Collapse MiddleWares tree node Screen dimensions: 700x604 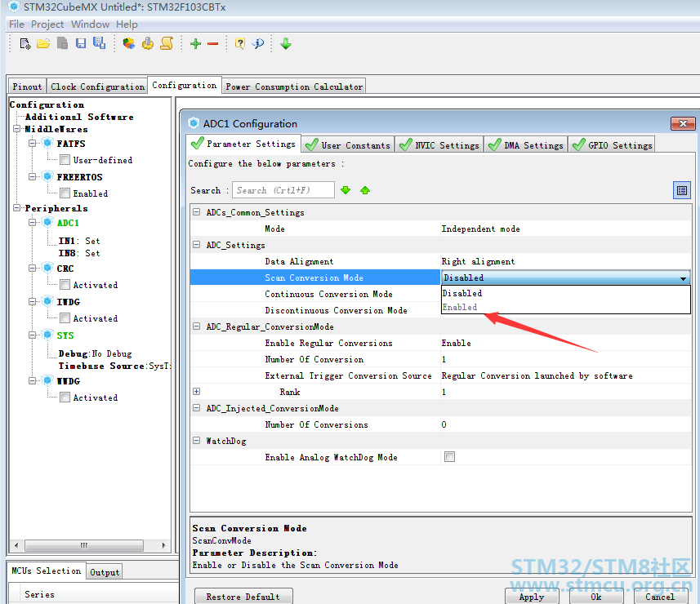click(17, 129)
